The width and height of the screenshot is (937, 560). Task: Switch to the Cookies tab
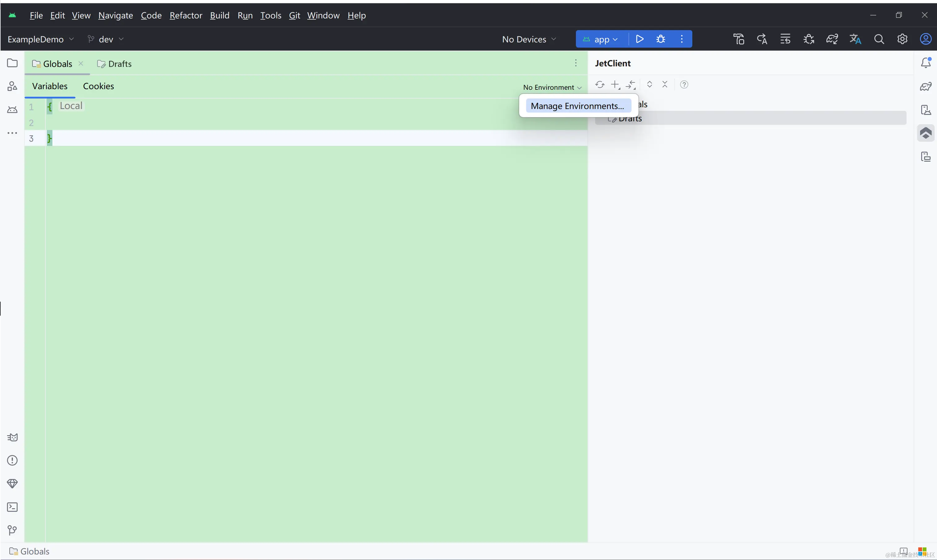point(98,86)
